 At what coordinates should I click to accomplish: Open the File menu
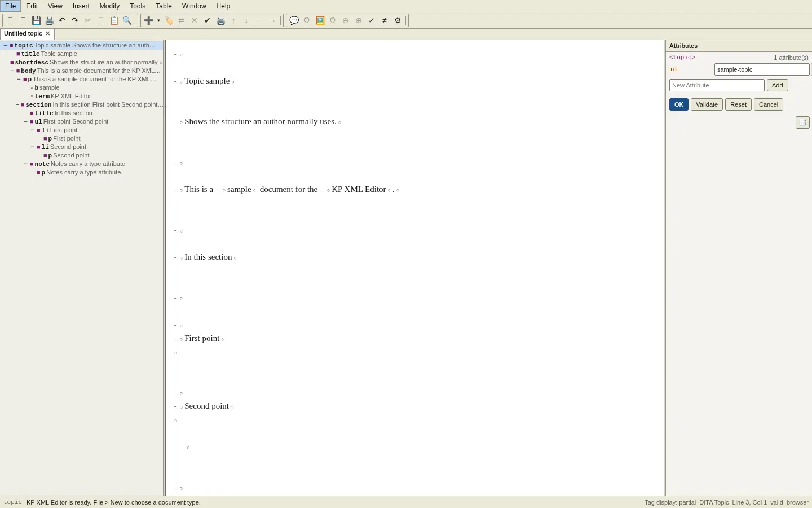[10, 6]
